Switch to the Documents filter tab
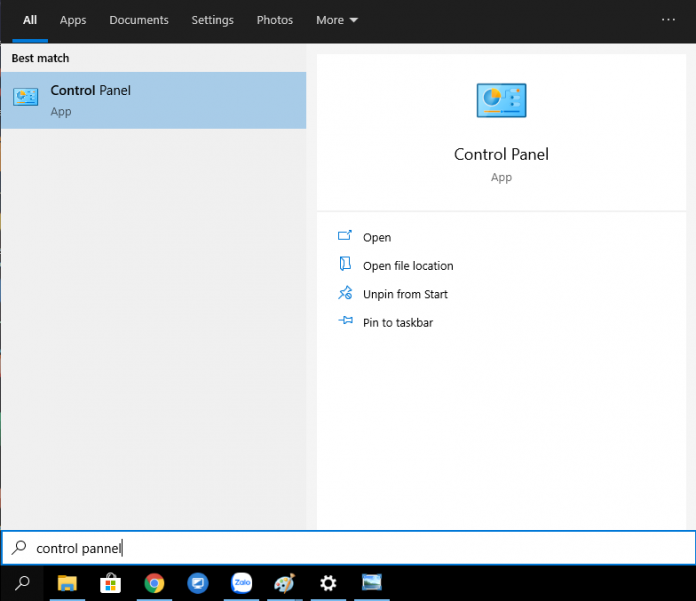 click(139, 20)
